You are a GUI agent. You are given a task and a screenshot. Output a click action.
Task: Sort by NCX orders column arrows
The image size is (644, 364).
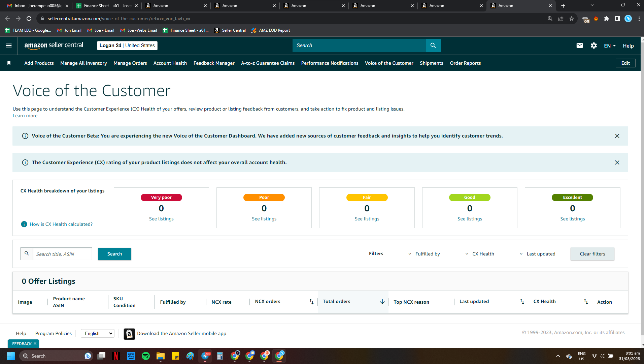click(x=311, y=302)
